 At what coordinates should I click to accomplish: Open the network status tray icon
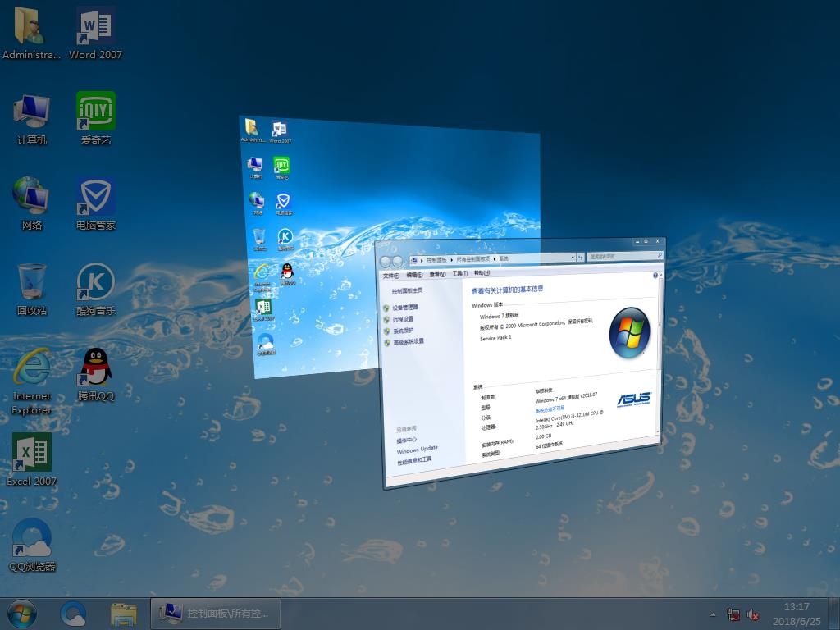(x=733, y=614)
